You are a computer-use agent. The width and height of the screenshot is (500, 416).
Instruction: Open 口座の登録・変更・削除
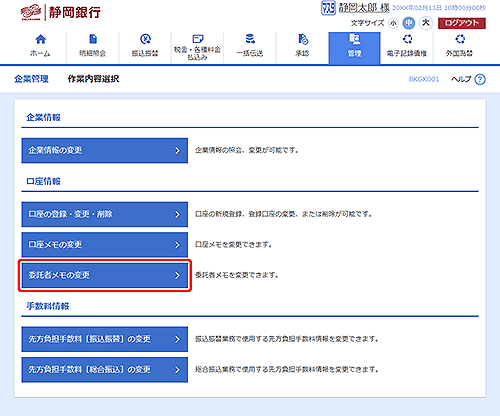105,214
